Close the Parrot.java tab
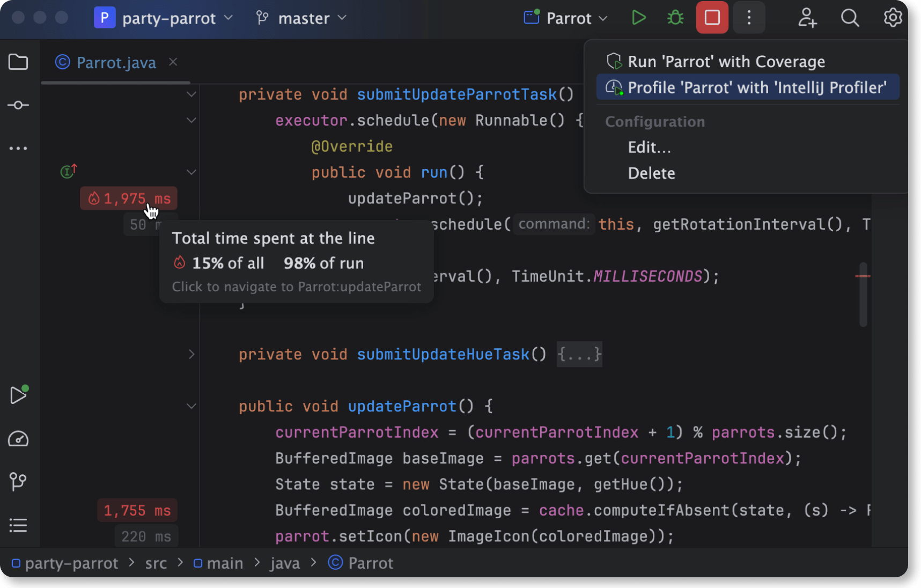This screenshot has height=588, width=921. coord(173,62)
